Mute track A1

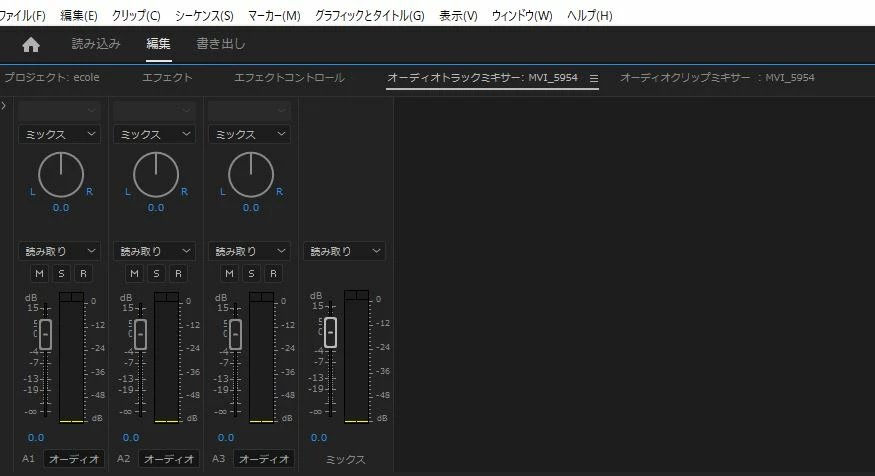point(40,273)
